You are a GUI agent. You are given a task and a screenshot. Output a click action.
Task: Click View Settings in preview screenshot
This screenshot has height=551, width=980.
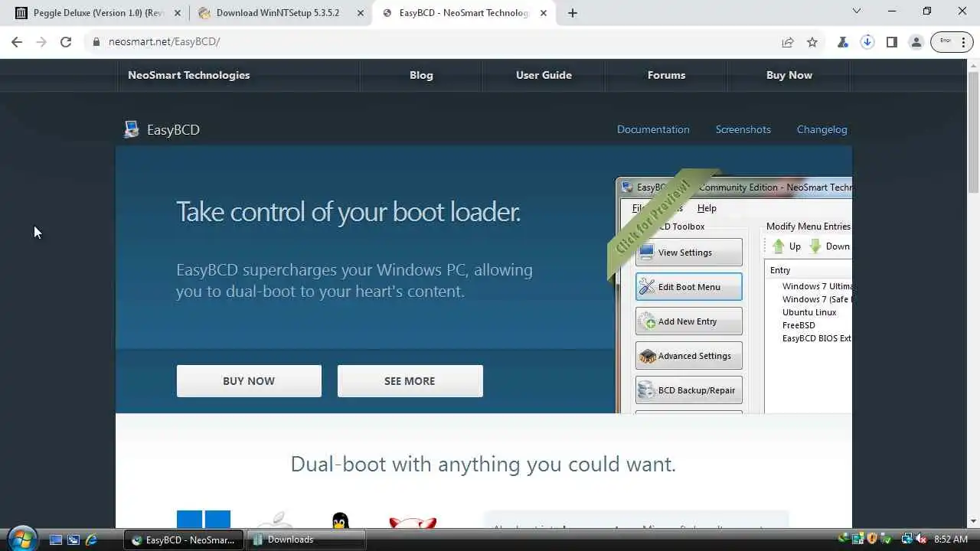688,253
